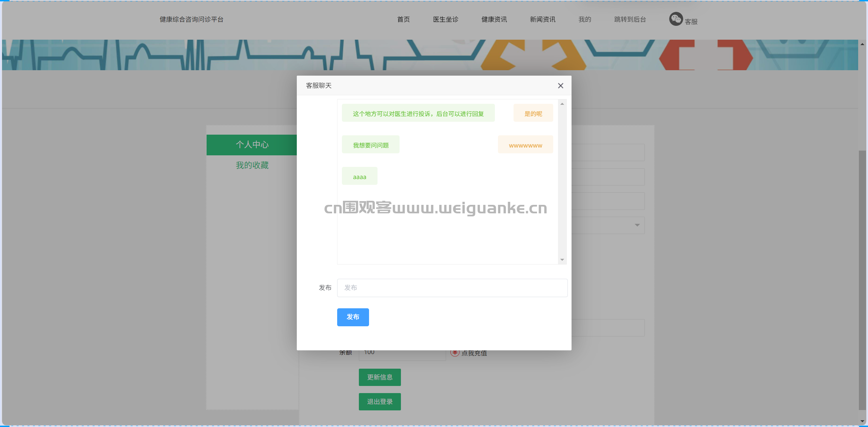Click the yen recharge icon
The width and height of the screenshot is (868, 427).
(x=455, y=353)
